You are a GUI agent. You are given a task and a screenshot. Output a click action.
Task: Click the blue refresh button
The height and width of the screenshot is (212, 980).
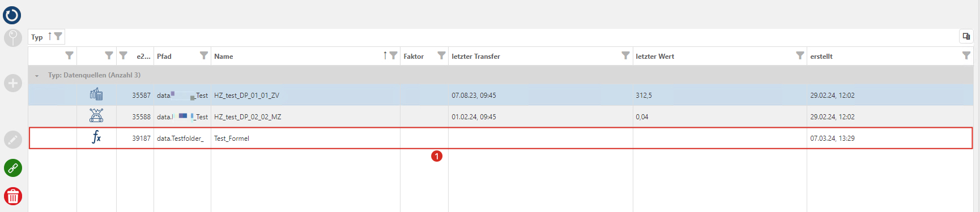coord(12,15)
